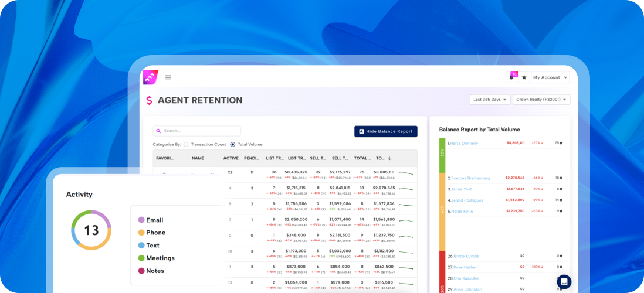Viewport: 644px width, 293px height.
Task: Open the notifications bell
Action: (x=511, y=77)
